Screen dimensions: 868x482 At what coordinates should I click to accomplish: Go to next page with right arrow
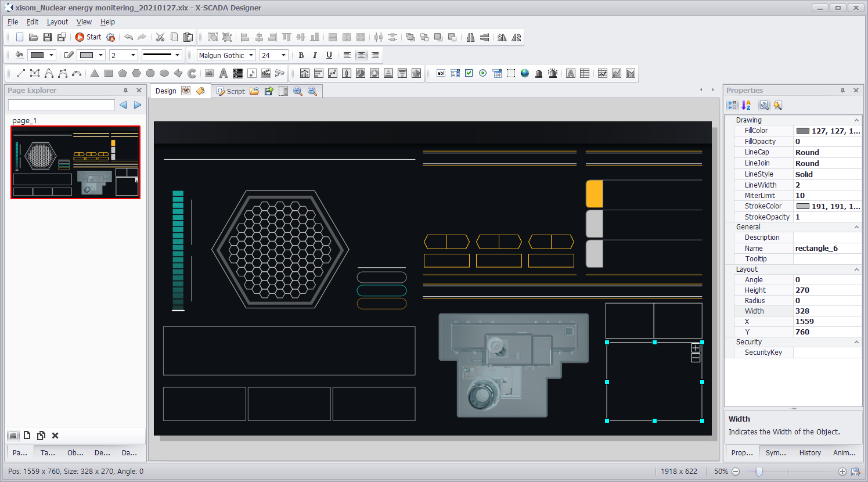coord(138,105)
